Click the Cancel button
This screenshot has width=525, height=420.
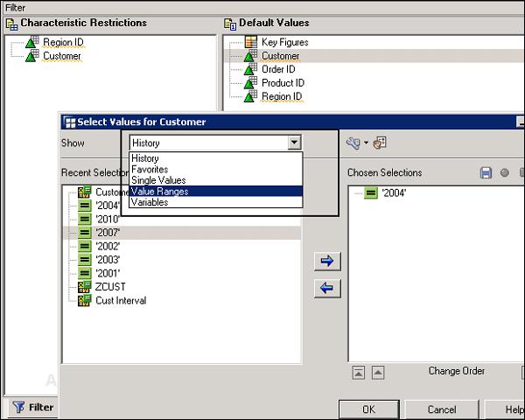pos(442,409)
